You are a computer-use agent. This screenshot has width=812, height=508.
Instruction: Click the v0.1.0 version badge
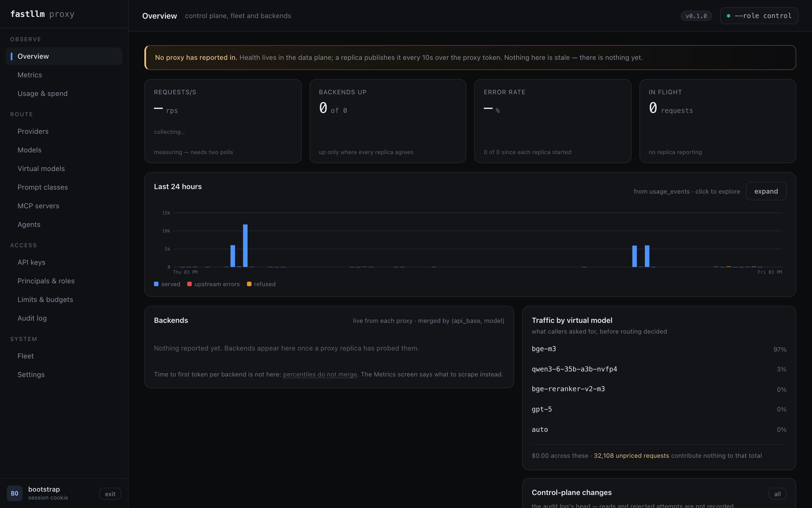[x=696, y=16]
